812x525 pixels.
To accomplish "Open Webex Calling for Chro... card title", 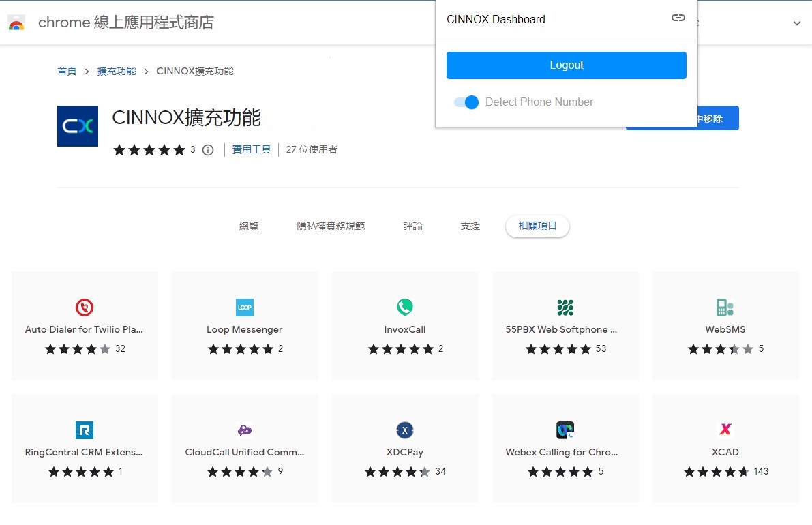I will tap(561, 452).
